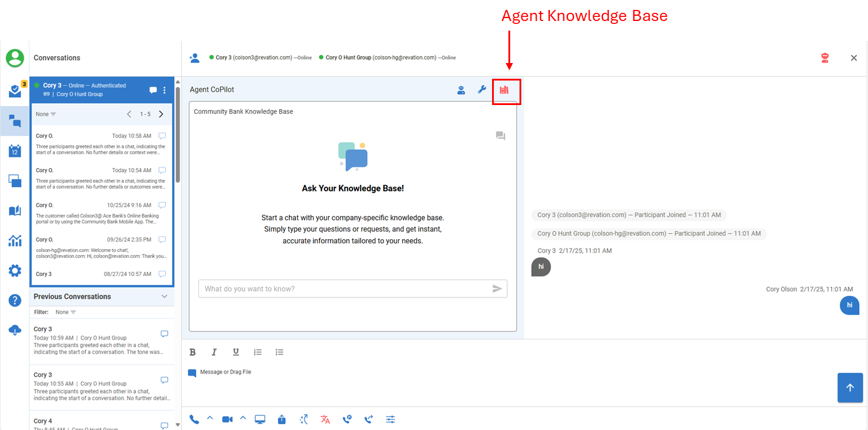Select the Conversations tab in left sidebar
The width and height of the screenshot is (868, 430).
15,121
